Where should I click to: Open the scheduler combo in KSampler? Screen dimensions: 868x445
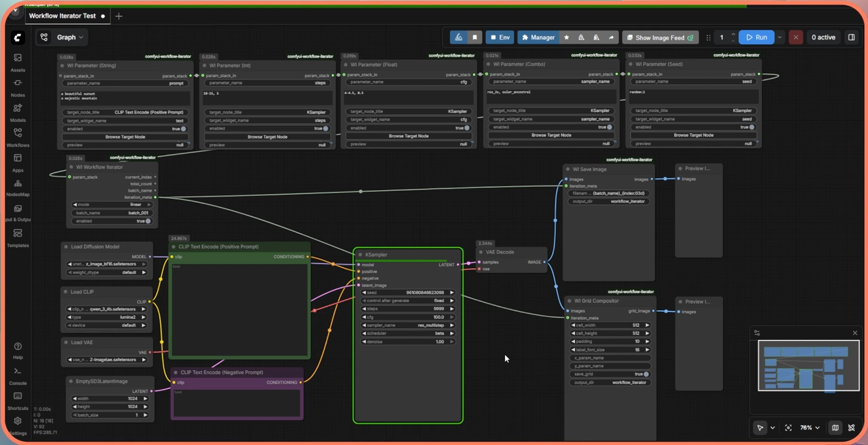tap(408, 333)
